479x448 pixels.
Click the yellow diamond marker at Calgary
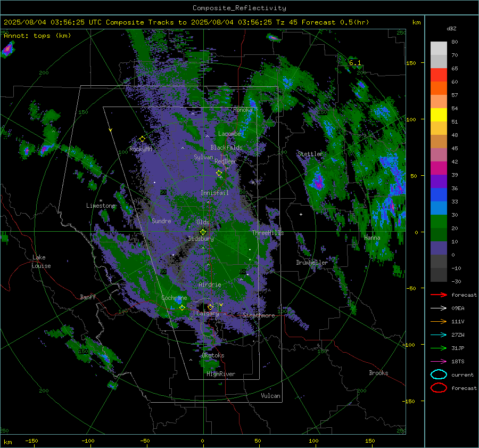[210, 307]
